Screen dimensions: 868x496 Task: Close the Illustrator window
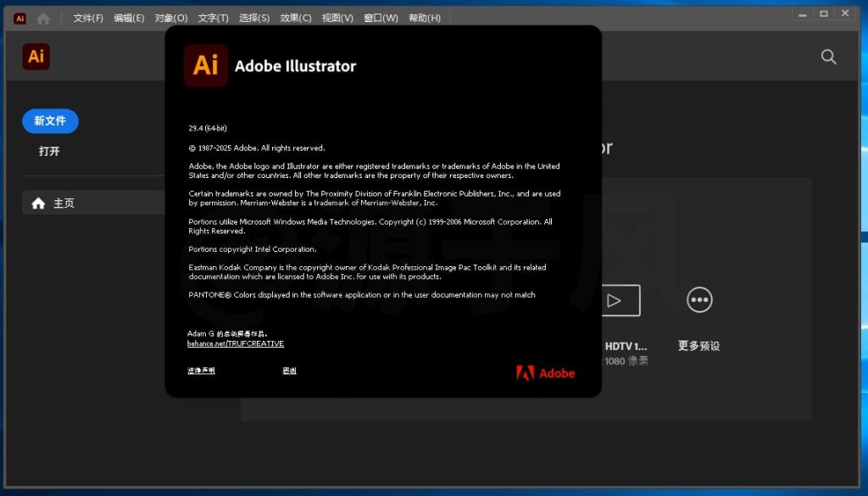pos(845,14)
